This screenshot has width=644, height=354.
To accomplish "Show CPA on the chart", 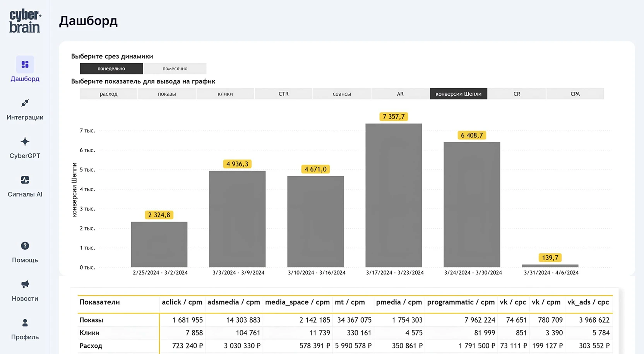I will coord(575,94).
